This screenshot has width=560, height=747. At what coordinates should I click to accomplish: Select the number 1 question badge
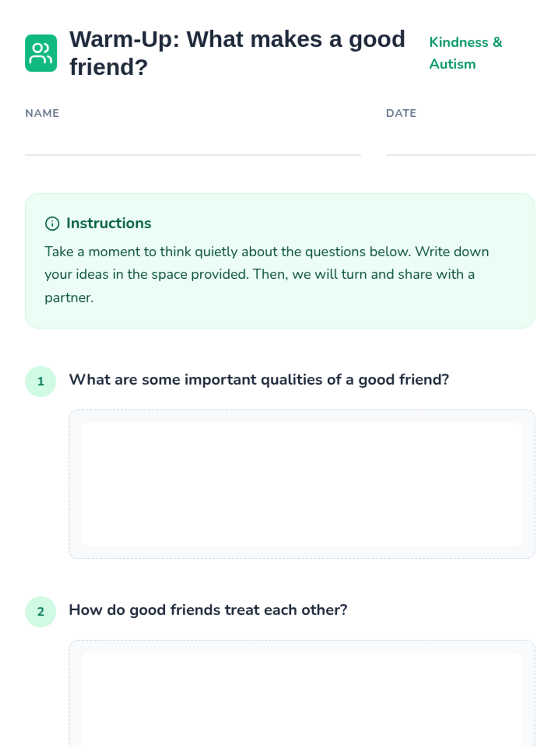(x=41, y=381)
